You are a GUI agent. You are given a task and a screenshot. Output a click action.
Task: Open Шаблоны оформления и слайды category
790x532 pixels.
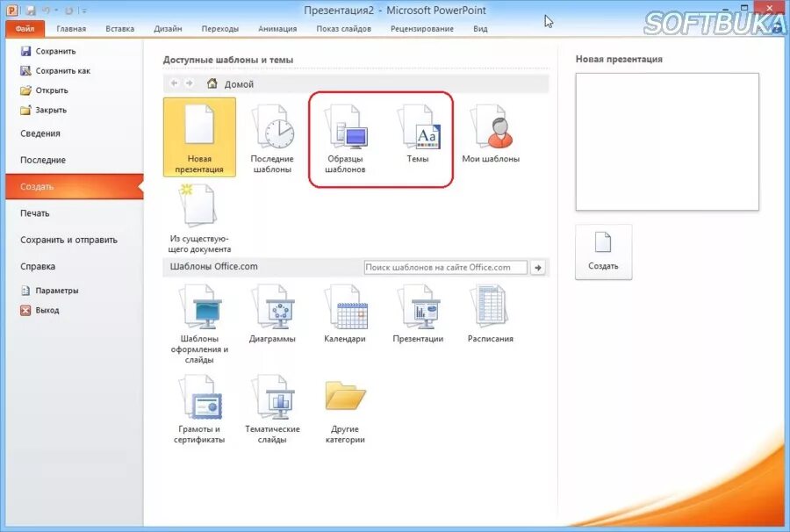199,323
